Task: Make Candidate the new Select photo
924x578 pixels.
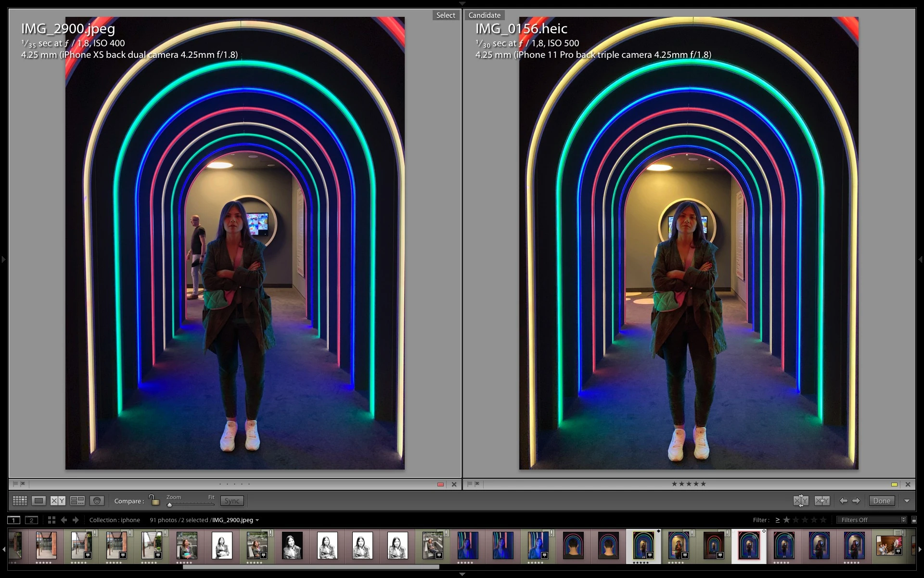Action: [822, 501]
